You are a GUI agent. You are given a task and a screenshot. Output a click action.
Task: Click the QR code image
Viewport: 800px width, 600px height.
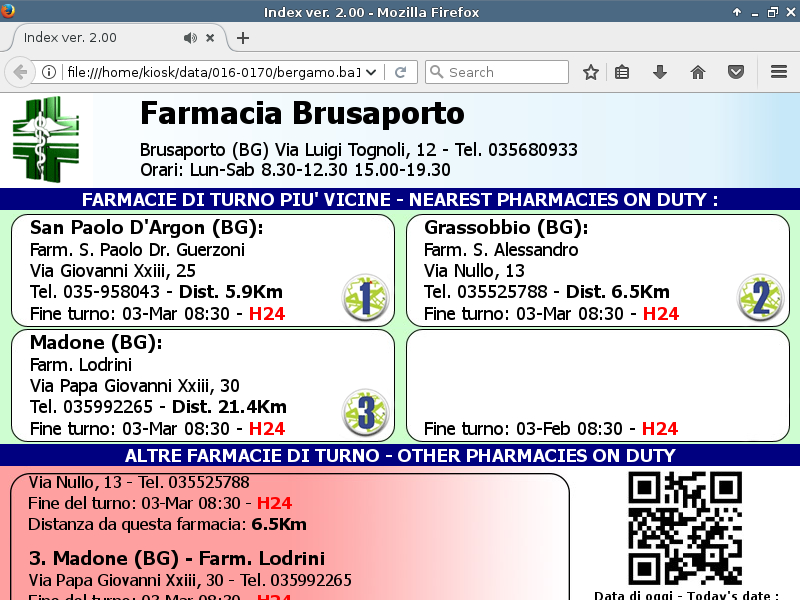pyautogui.click(x=685, y=528)
